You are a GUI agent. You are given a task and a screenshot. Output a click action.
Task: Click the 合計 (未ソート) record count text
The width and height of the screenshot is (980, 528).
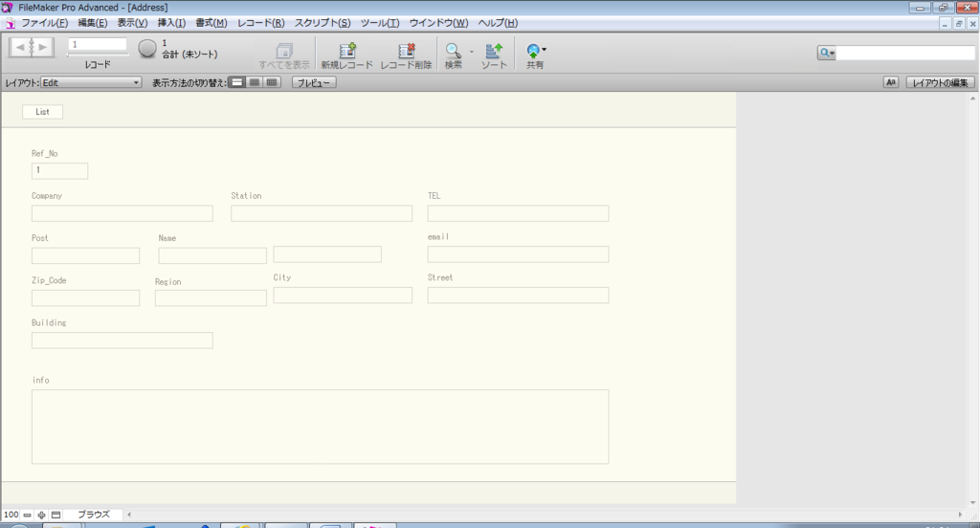click(x=189, y=55)
